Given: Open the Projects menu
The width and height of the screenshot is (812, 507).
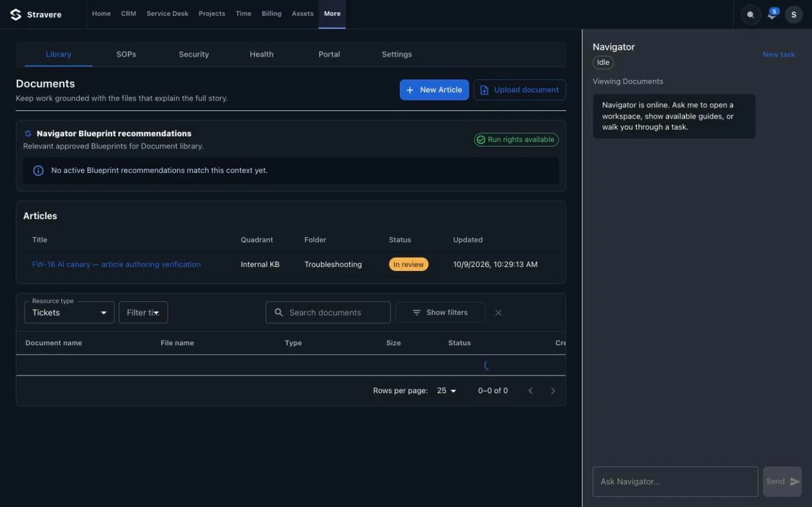Looking at the screenshot, I should coord(212,14).
